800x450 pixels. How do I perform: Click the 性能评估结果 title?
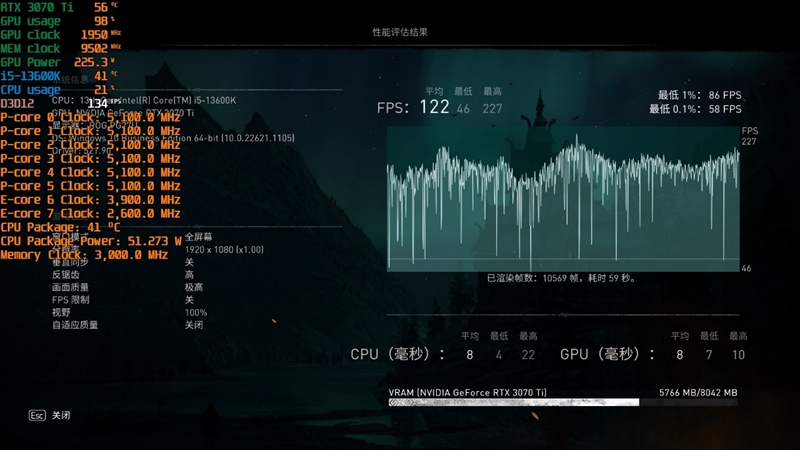click(x=400, y=32)
